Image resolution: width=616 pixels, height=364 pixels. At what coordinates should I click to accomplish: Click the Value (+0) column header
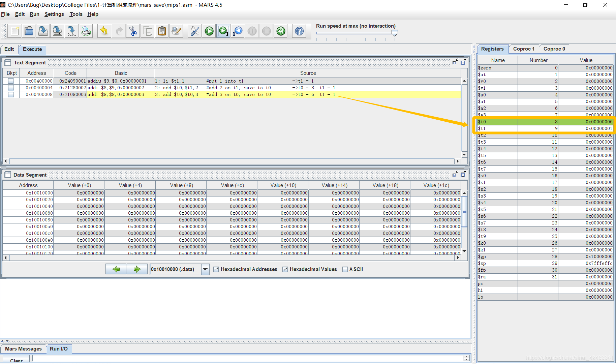[79, 185]
